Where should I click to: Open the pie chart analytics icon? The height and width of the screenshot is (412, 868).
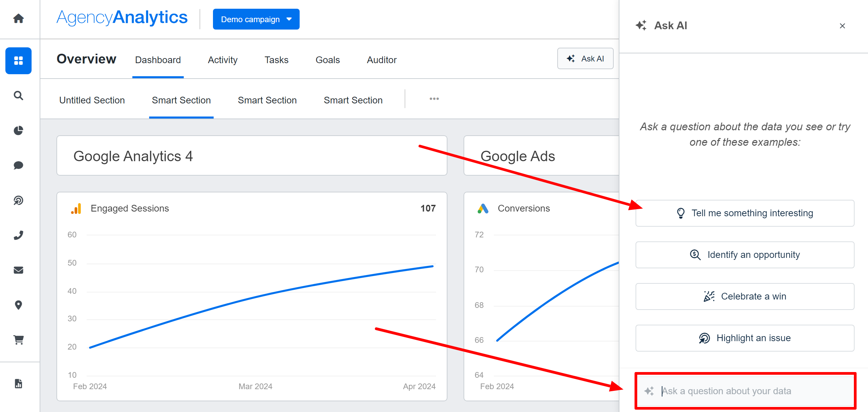click(18, 130)
